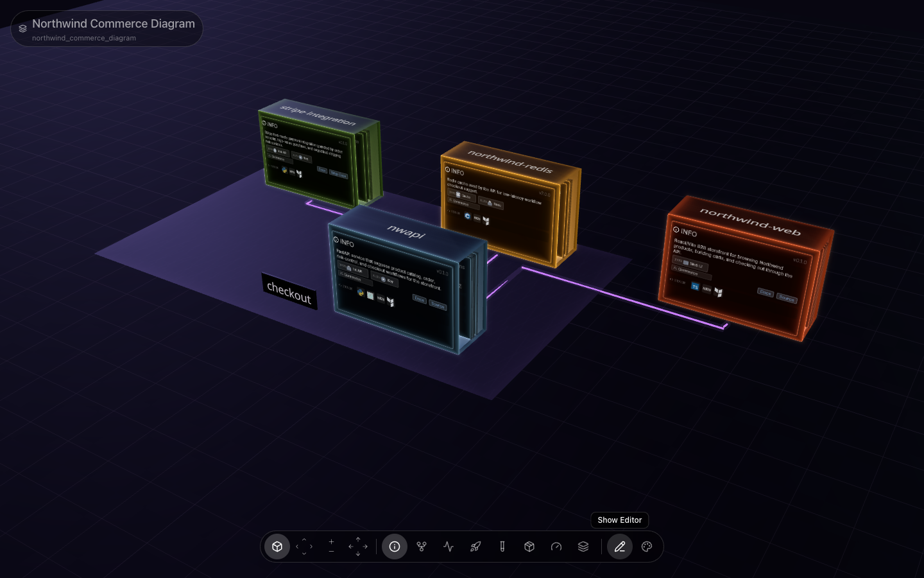
Task: Select the stripe-integration box title
Action: [x=318, y=116]
